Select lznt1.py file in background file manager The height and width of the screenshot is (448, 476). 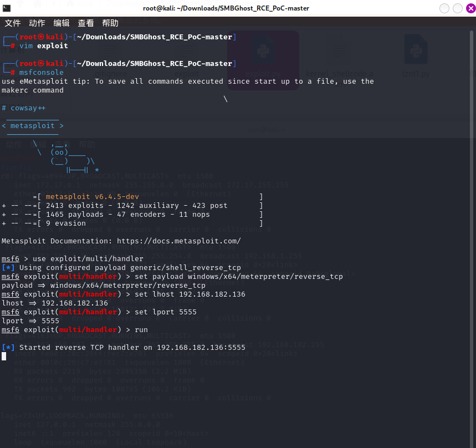[416, 56]
